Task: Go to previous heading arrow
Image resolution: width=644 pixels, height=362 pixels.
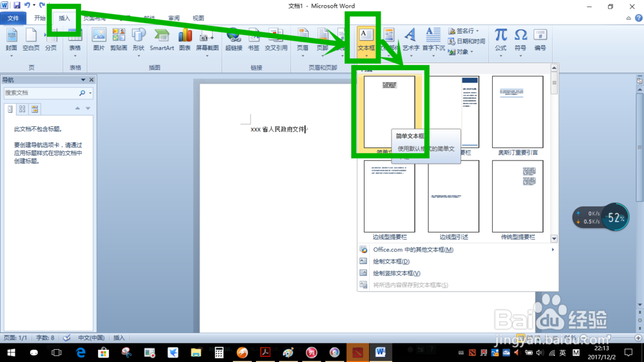Action: [77, 108]
